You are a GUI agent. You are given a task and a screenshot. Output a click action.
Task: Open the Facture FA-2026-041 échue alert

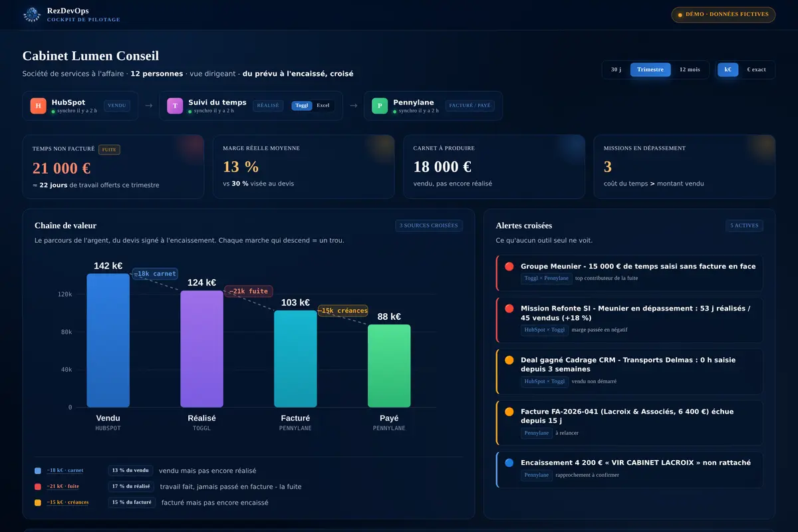tap(629, 423)
